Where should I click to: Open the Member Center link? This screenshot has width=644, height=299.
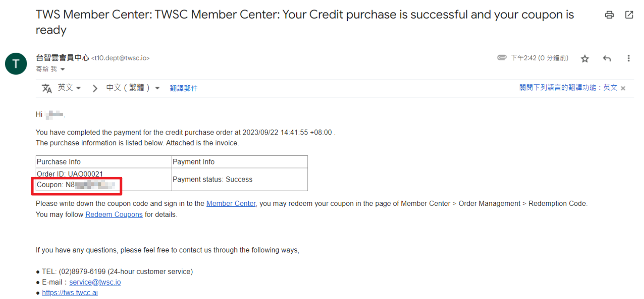231,204
